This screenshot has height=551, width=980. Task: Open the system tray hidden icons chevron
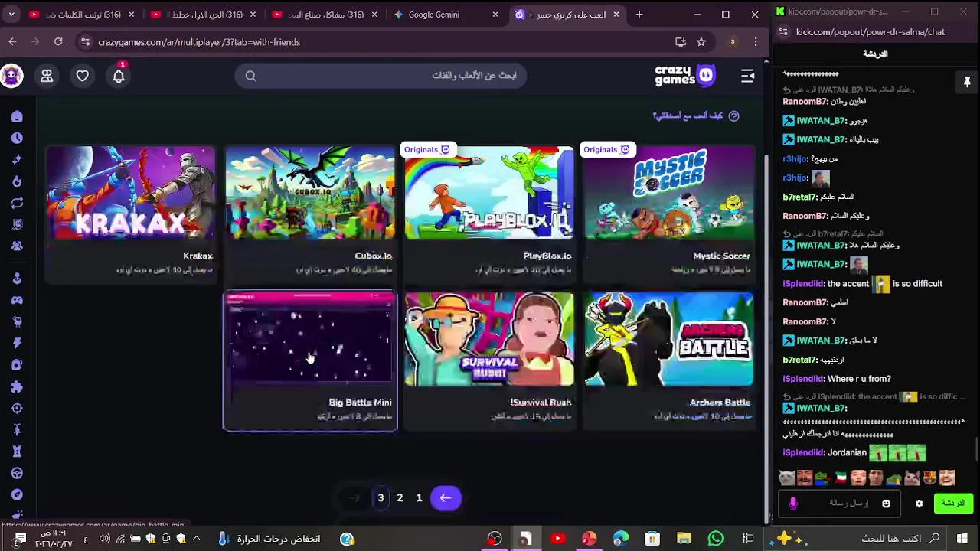(197, 539)
